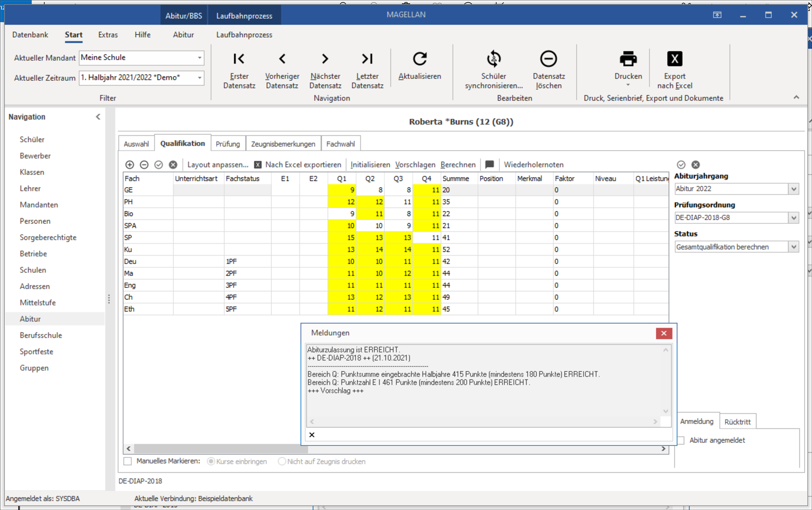Switch to the Auswahl tab

(x=136, y=144)
